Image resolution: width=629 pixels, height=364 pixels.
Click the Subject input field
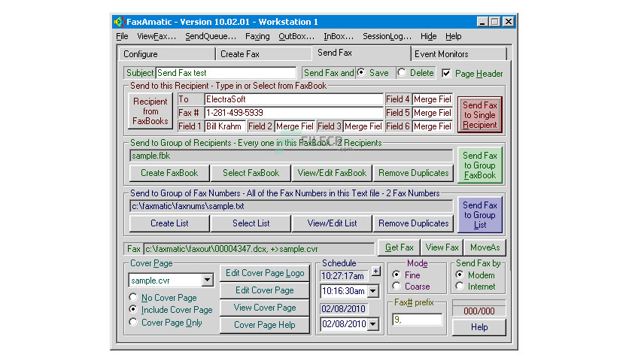click(226, 73)
